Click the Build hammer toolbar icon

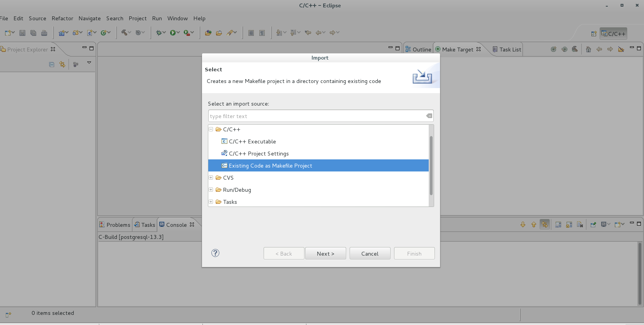click(x=124, y=33)
